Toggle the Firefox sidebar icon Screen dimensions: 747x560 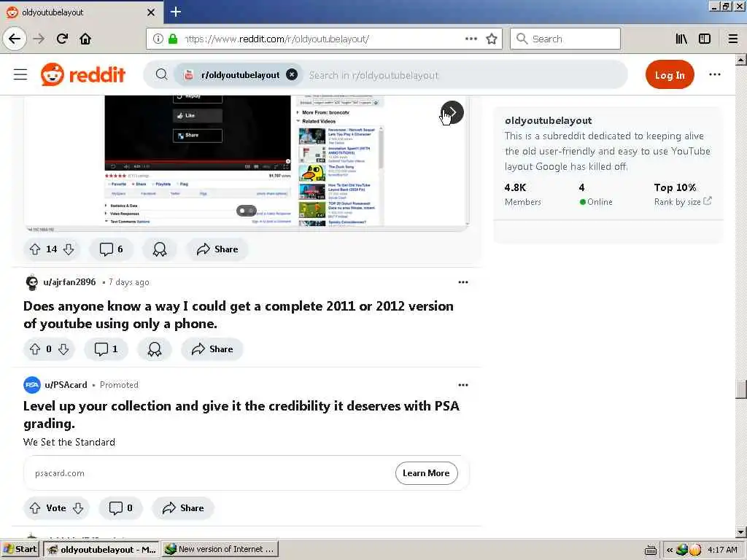tap(704, 39)
